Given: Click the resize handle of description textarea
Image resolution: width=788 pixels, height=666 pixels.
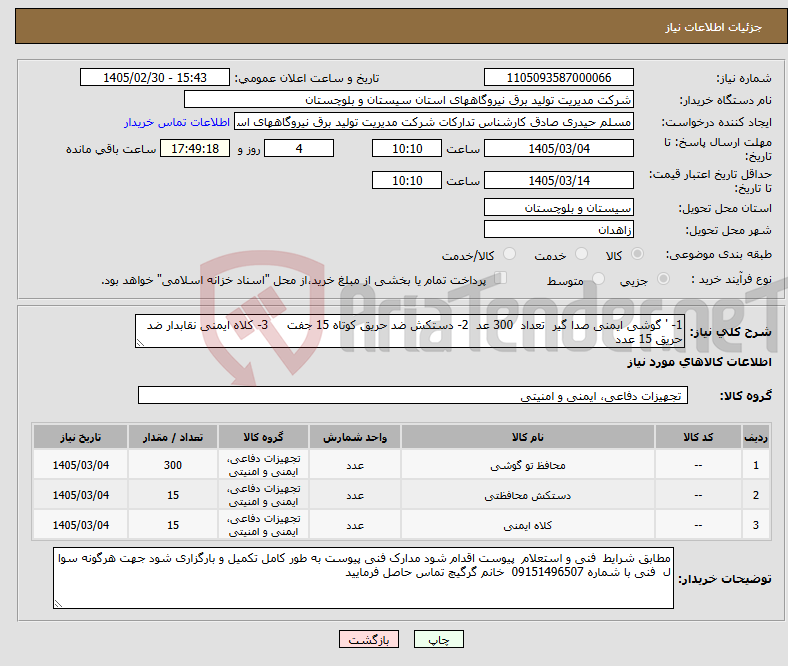Looking at the screenshot, I should (140, 343).
